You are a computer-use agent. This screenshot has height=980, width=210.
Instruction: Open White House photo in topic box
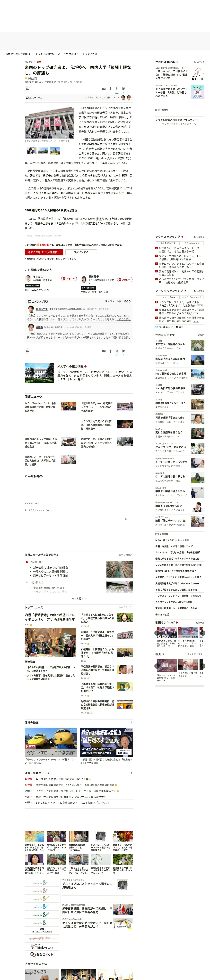pos(39,373)
